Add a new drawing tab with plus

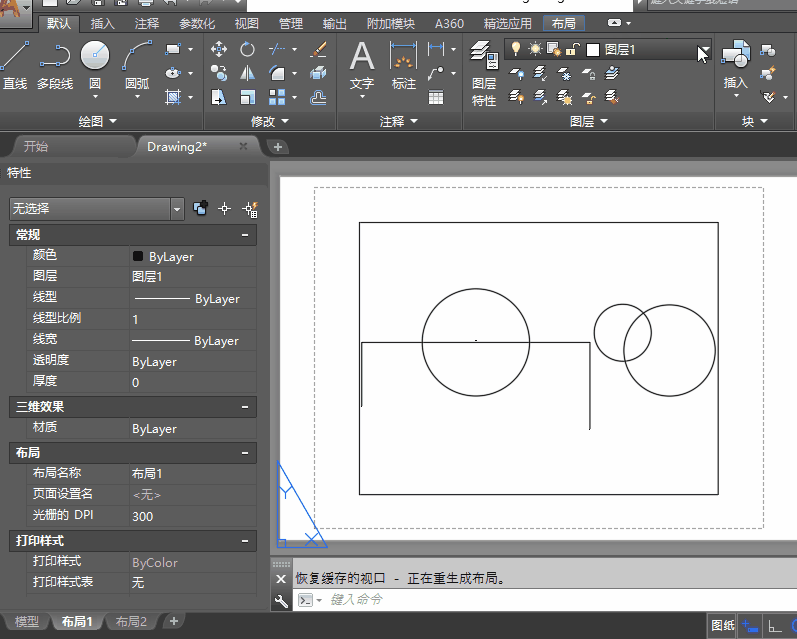(x=278, y=147)
